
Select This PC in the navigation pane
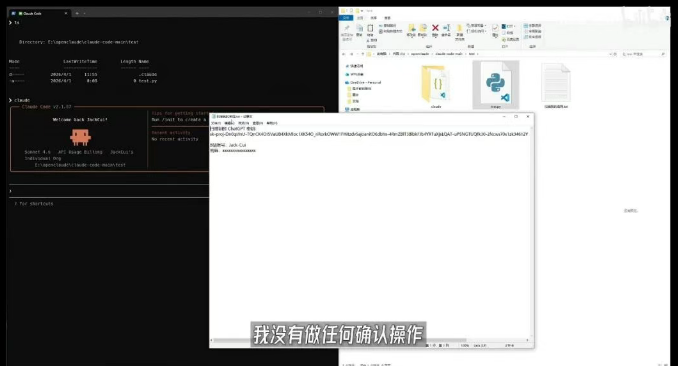[x=353, y=109]
